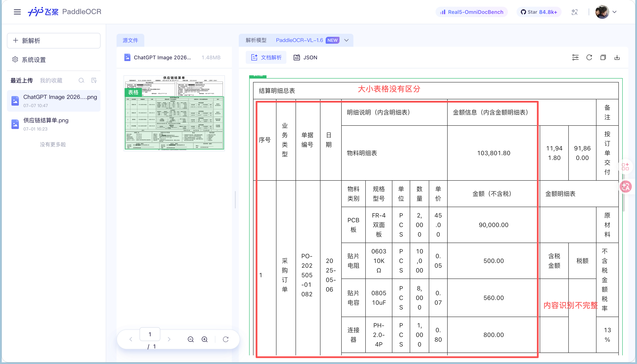Open 供应链结算单.png in the list

pyautogui.click(x=54, y=124)
